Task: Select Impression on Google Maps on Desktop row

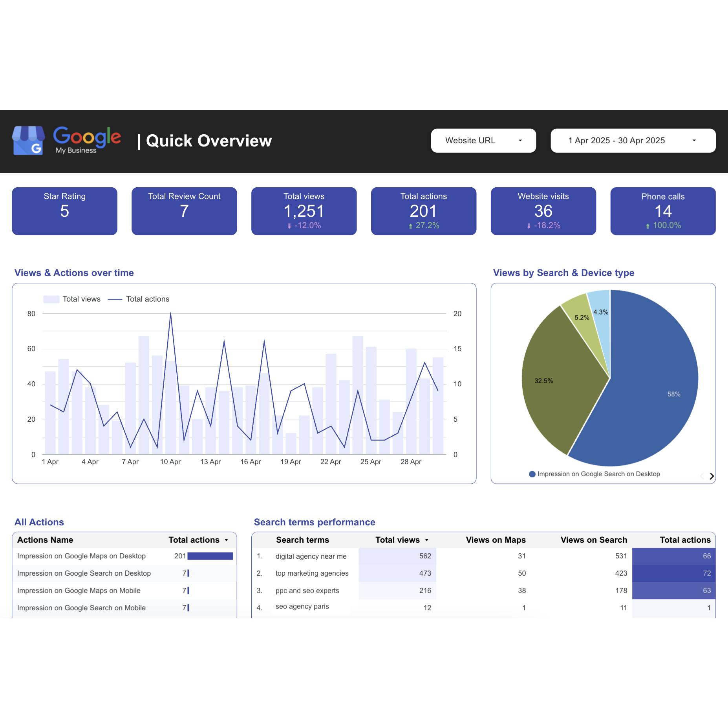Action: 82,556
